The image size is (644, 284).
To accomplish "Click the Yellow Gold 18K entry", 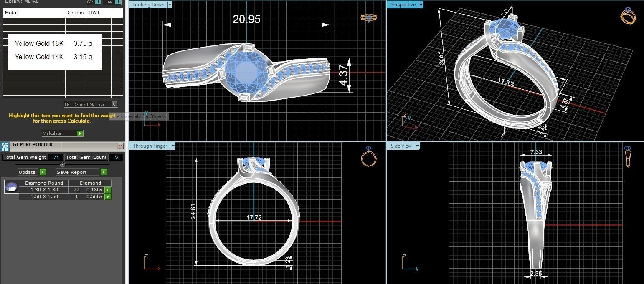I will pyautogui.click(x=39, y=43).
